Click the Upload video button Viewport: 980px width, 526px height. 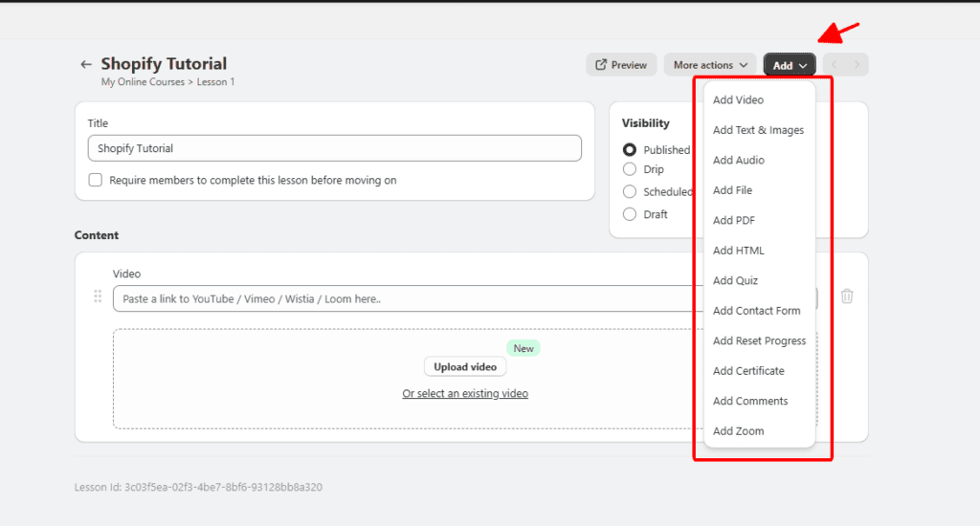pos(465,367)
